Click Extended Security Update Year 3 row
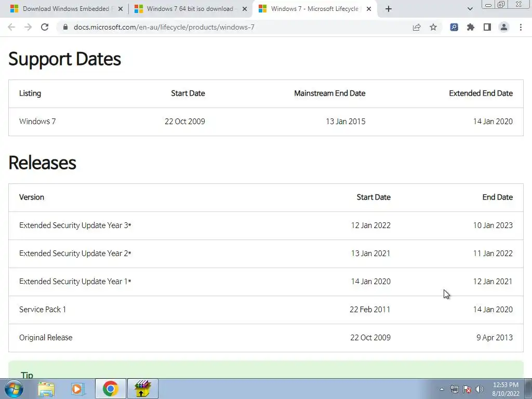Viewport: 532px width, 399px height. (x=266, y=225)
